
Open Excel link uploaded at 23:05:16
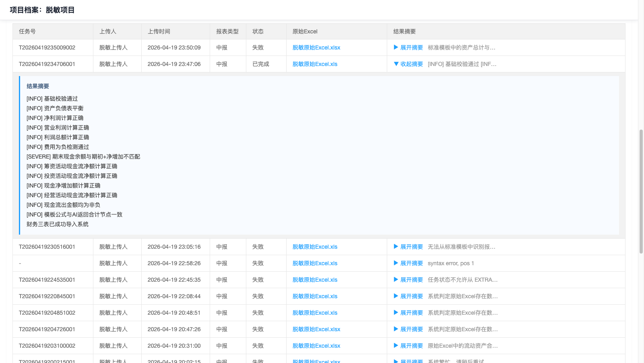click(315, 247)
